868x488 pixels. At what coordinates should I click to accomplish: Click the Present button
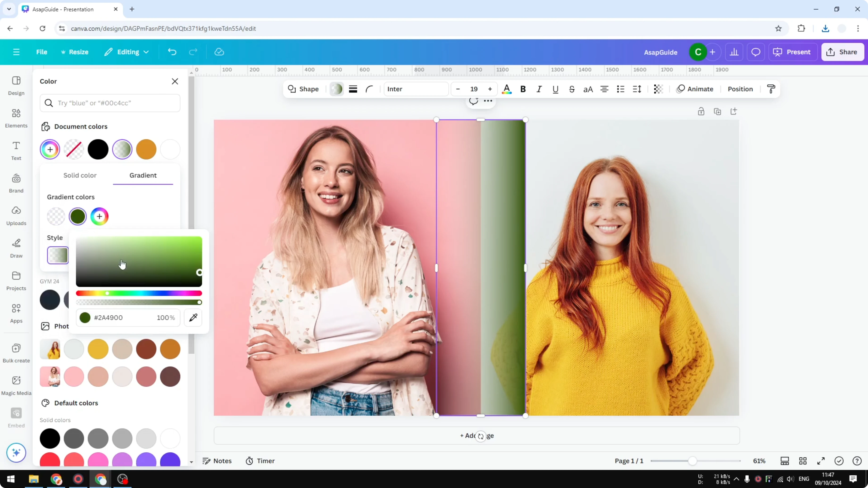click(792, 52)
